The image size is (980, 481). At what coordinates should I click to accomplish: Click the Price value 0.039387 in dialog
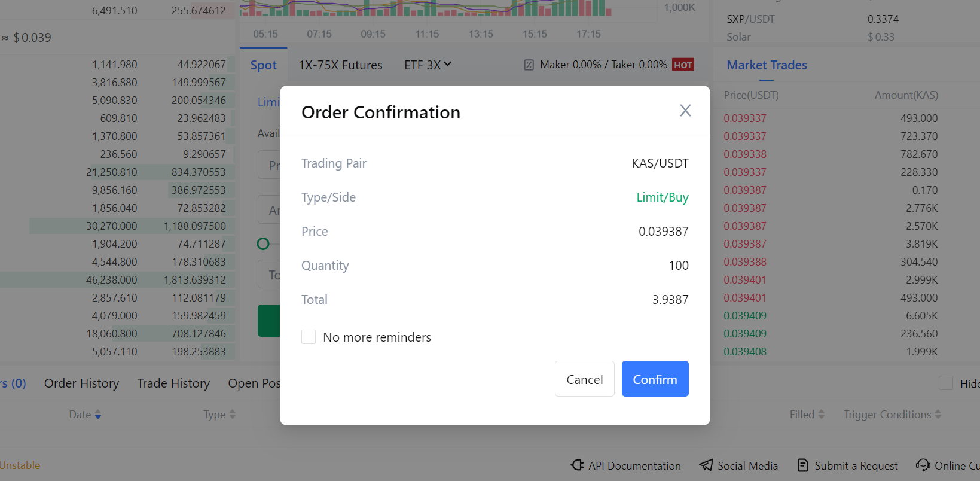[x=663, y=231]
